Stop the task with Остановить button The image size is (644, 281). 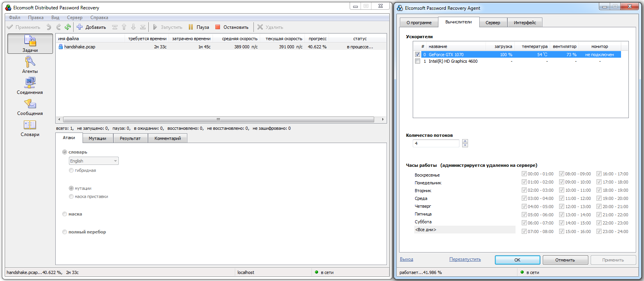[232, 27]
